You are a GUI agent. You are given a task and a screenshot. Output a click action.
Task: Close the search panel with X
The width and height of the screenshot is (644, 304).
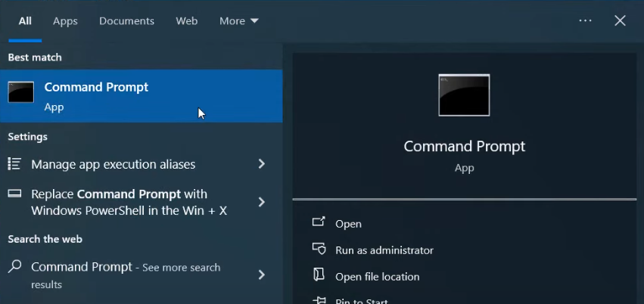[620, 20]
